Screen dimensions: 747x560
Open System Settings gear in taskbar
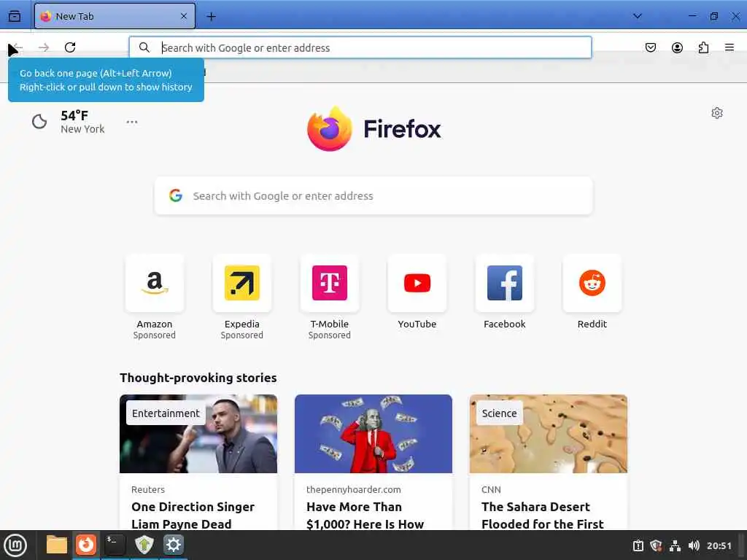pos(174,545)
